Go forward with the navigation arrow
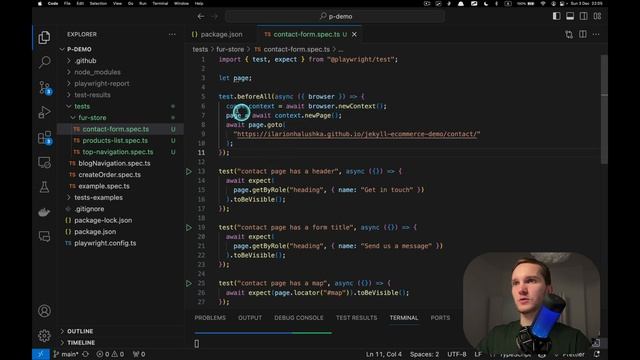Viewport: 640px width, 360px height. click(x=215, y=16)
